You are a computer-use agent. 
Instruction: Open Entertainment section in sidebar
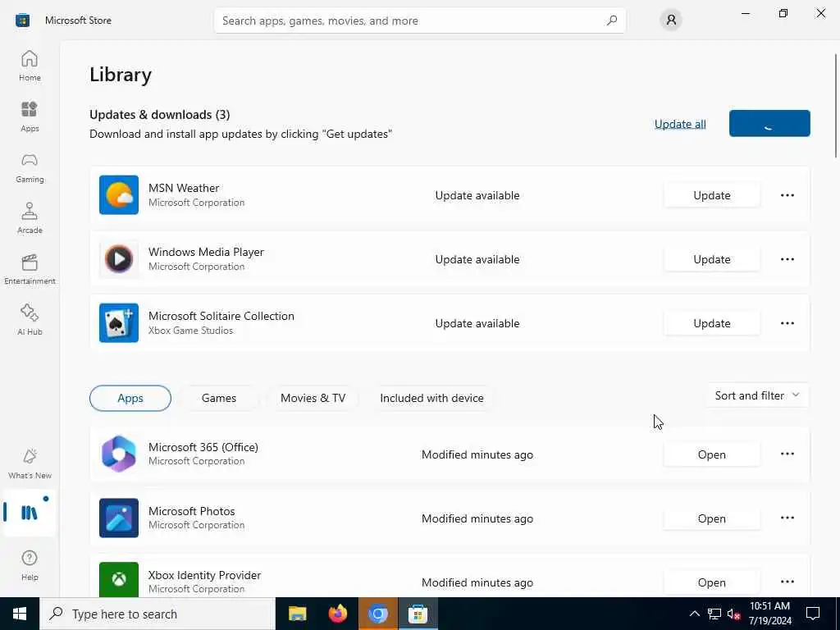[x=30, y=269]
